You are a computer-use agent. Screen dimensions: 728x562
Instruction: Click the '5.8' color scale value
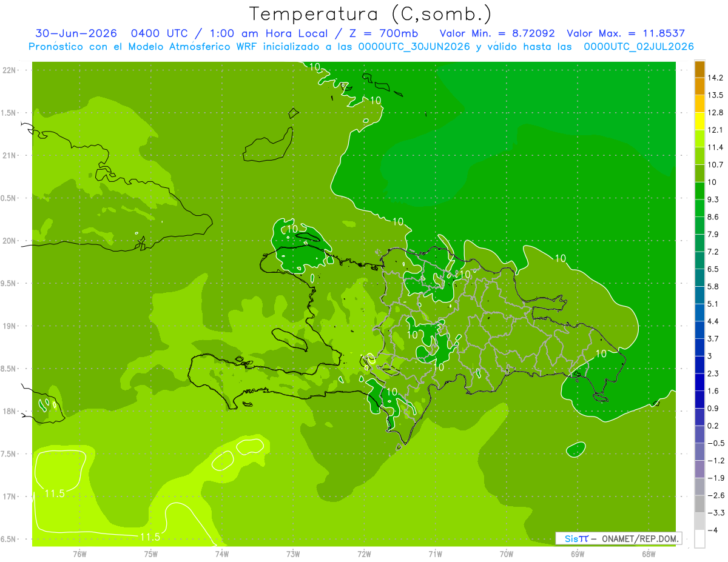713,286
